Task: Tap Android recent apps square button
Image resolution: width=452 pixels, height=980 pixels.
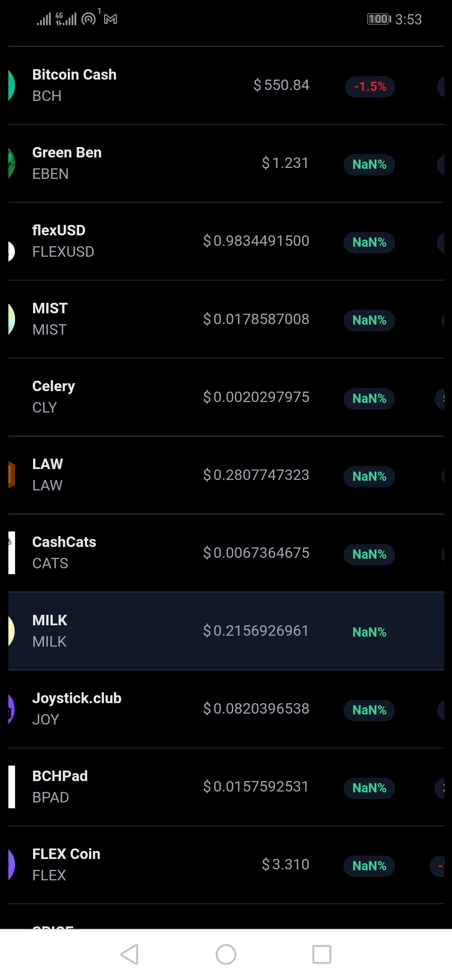Action: (x=322, y=954)
